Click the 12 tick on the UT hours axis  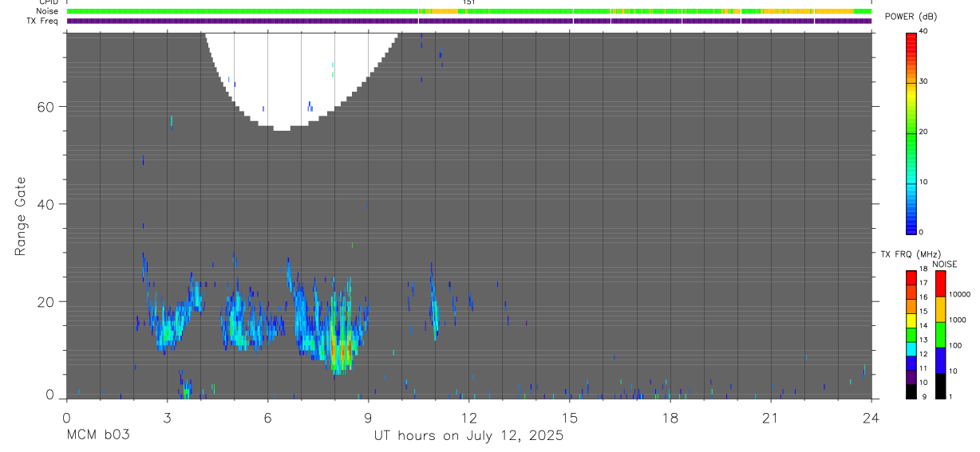point(469,418)
